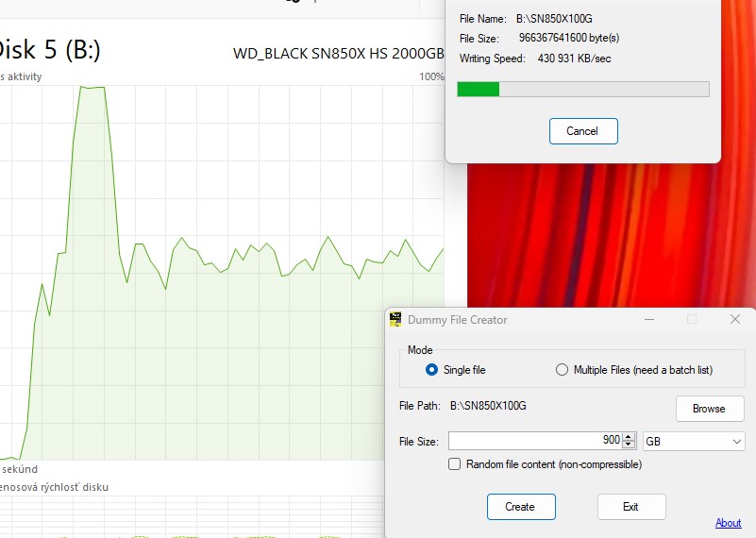756x538 pixels.
Task: Choose Multiple Files batch list mode
Action: (563, 370)
